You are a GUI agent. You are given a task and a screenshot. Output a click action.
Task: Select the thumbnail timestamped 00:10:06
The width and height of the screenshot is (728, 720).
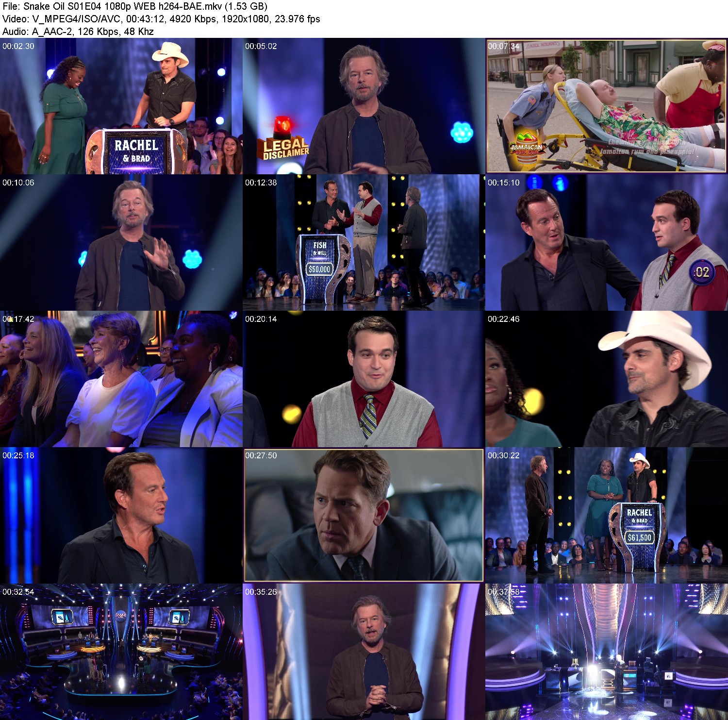[121, 243]
